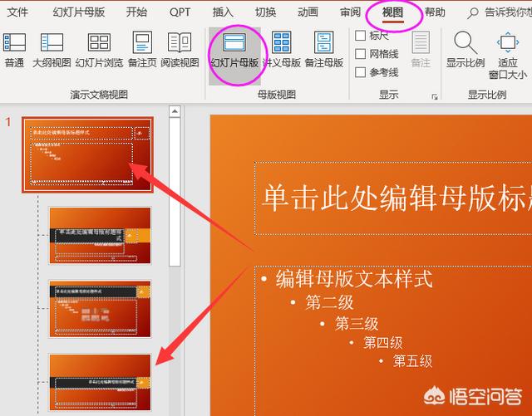The width and height of the screenshot is (532, 416).
Task: Select the first master slide thumbnail
Action: pyautogui.click(x=87, y=154)
